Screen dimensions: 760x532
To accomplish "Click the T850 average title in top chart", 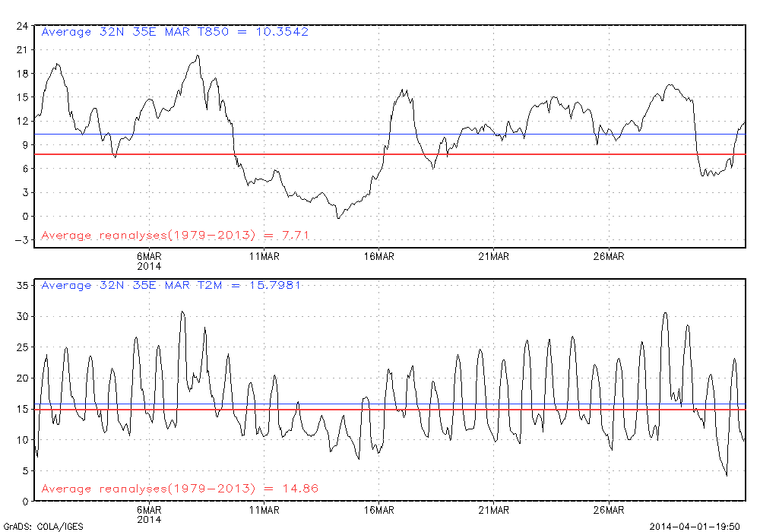I will click(175, 32).
